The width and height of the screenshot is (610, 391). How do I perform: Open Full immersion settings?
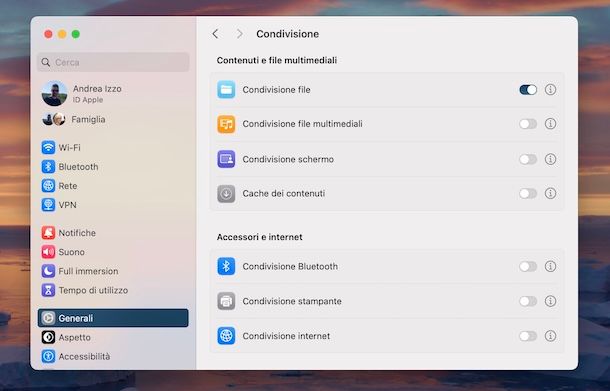coord(113,271)
